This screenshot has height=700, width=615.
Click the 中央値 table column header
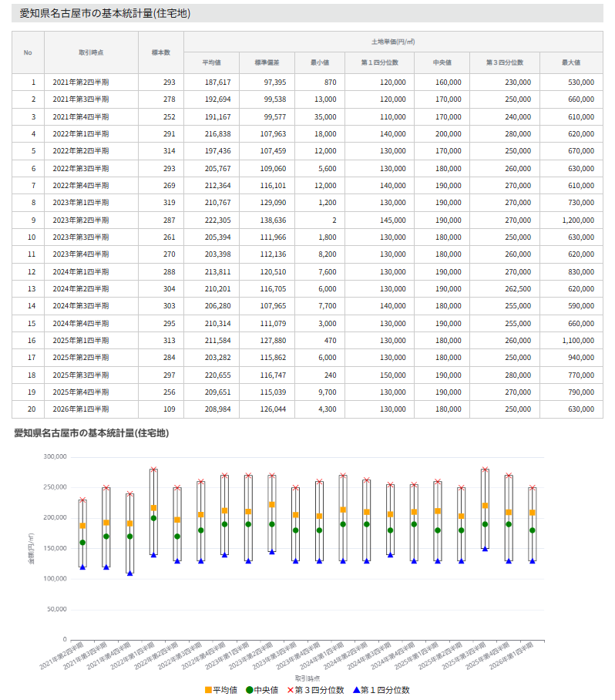(442, 63)
